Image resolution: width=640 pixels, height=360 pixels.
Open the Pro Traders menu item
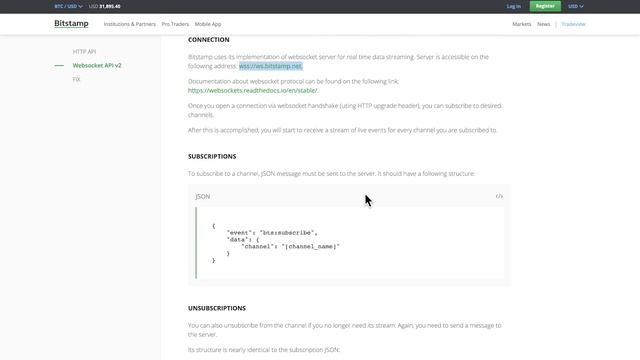coord(175,24)
